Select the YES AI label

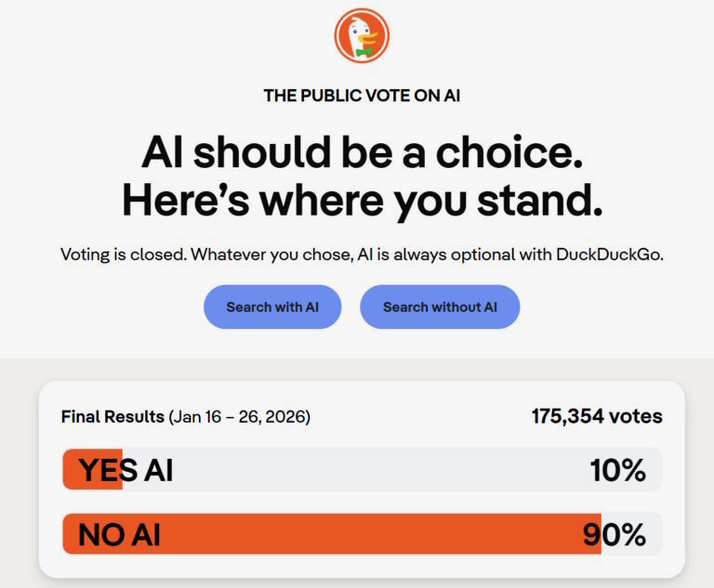tap(126, 470)
